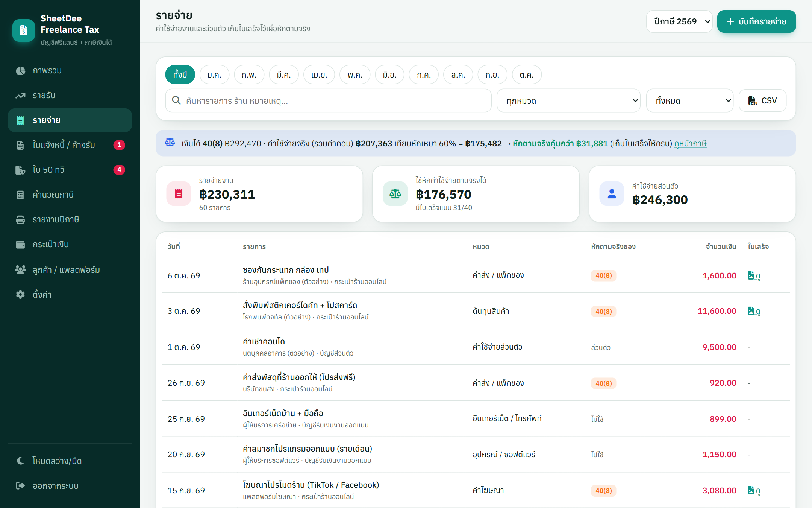View receipt for สั่งพิมพ์สติกเกอร์ row

tap(754, 311)
